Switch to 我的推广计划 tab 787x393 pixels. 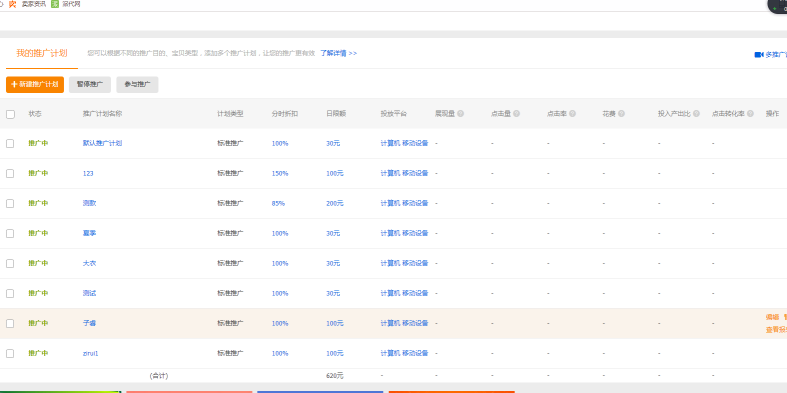click(42, 53)
